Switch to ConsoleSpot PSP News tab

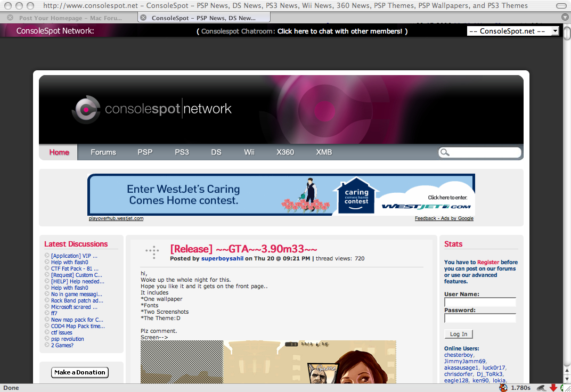(x=204, y=18)
